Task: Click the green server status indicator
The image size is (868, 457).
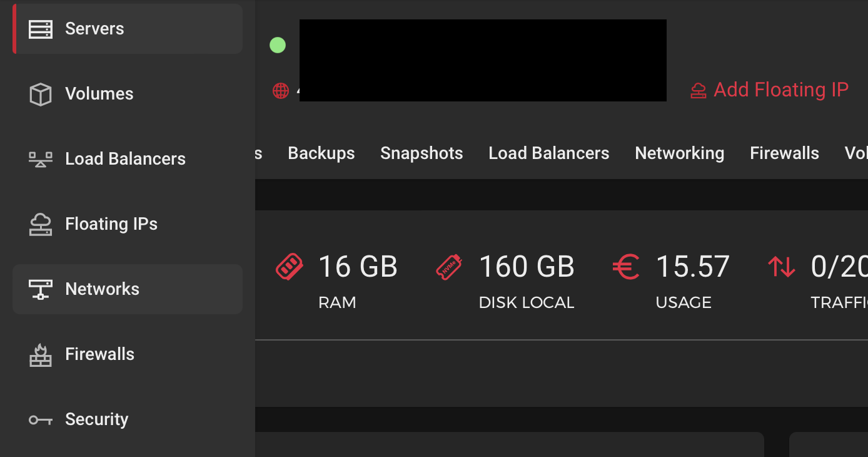Action: click(x=278, y=45)
